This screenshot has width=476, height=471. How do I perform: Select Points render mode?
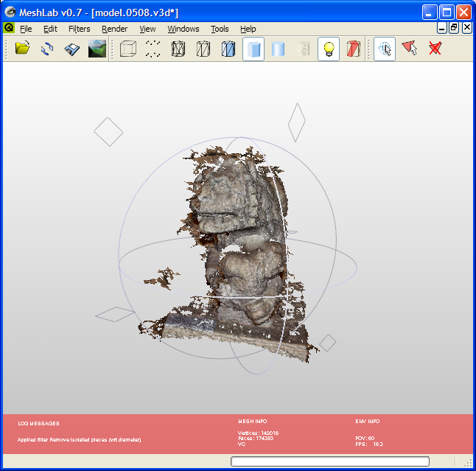153,49
